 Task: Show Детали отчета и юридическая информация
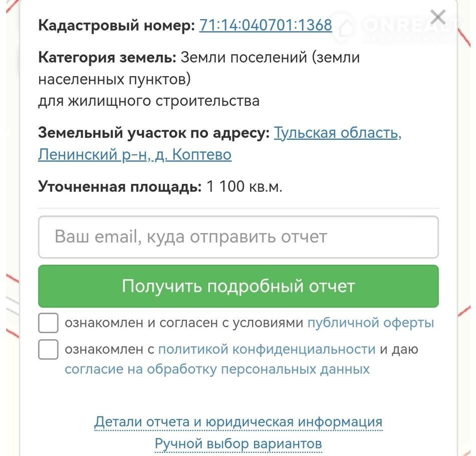pyautogui.click(x=238, y=422)
